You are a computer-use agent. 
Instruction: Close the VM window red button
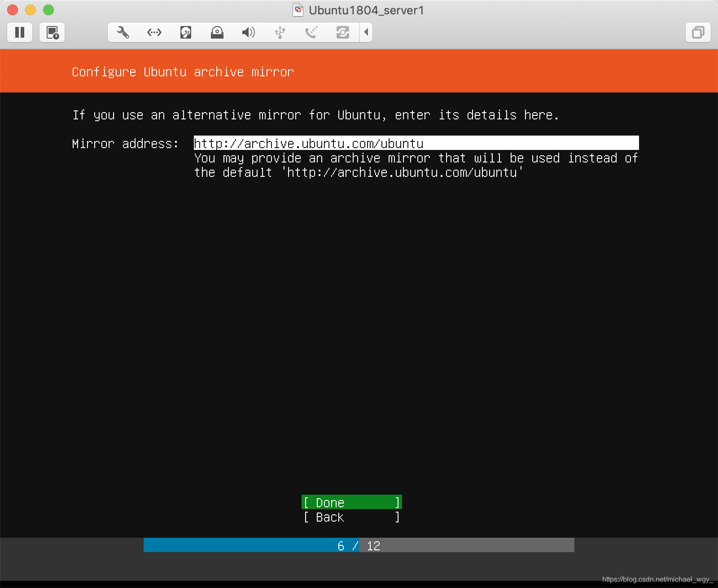(13, 10)
